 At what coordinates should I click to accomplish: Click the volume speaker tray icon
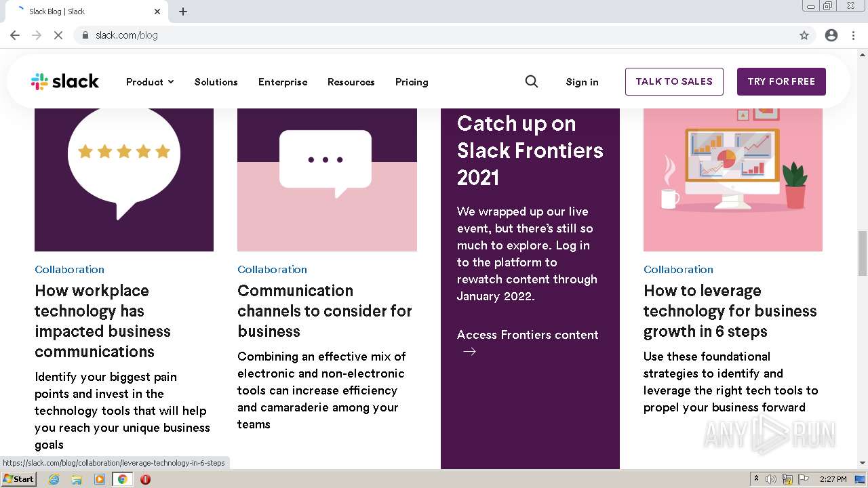(770, 479)
